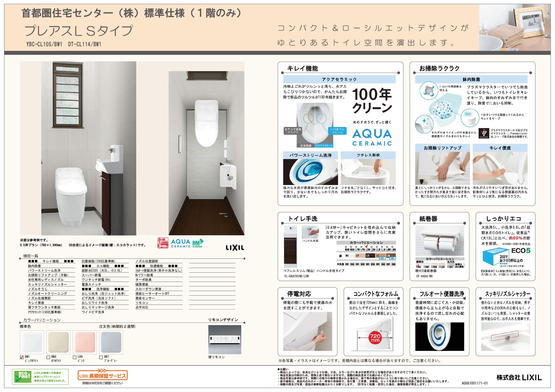This screenshot has width=555, height=392.
Task: Select the pink LR8 toilet color swatch
Action: point(85,342)
